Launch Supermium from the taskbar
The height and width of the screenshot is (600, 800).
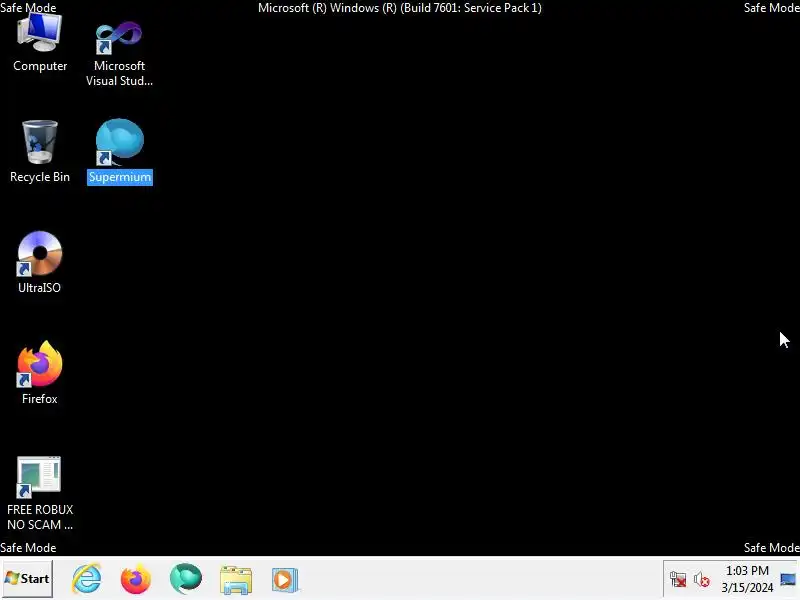(x=186, y=579)
